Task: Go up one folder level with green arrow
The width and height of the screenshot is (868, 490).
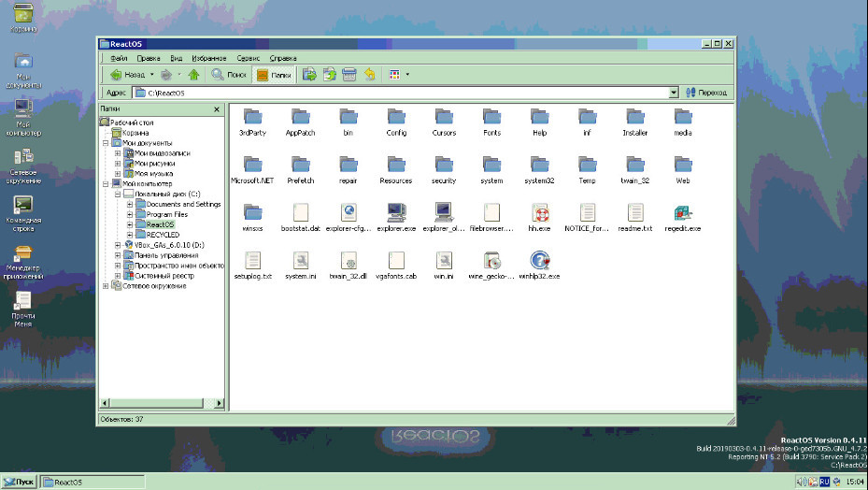Action: click(193, 74)
